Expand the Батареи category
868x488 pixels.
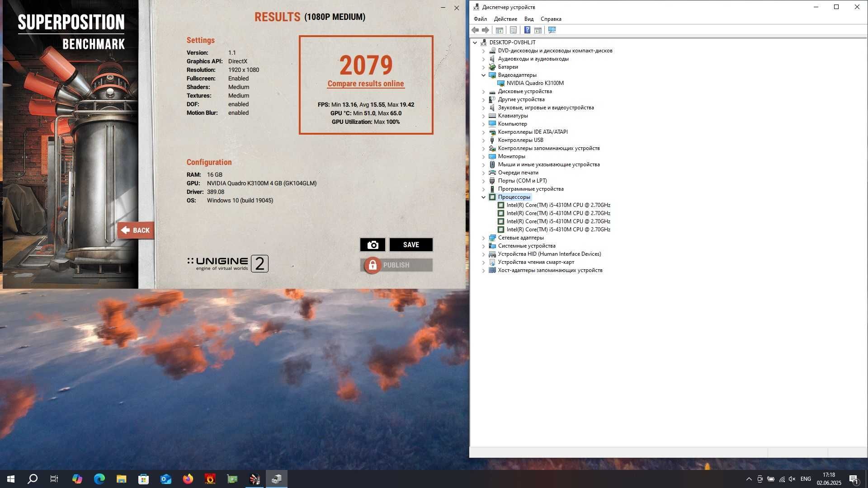pyautogui.click(x=483, y=67)
